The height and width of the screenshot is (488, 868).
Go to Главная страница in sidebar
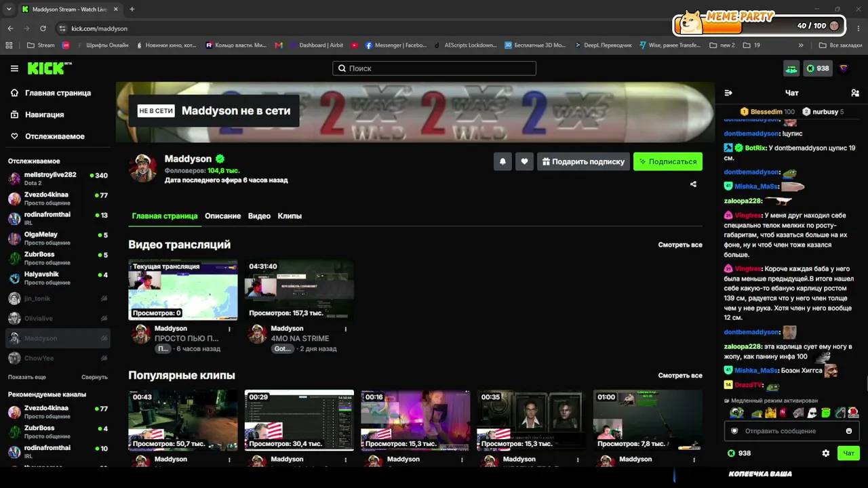51,93
